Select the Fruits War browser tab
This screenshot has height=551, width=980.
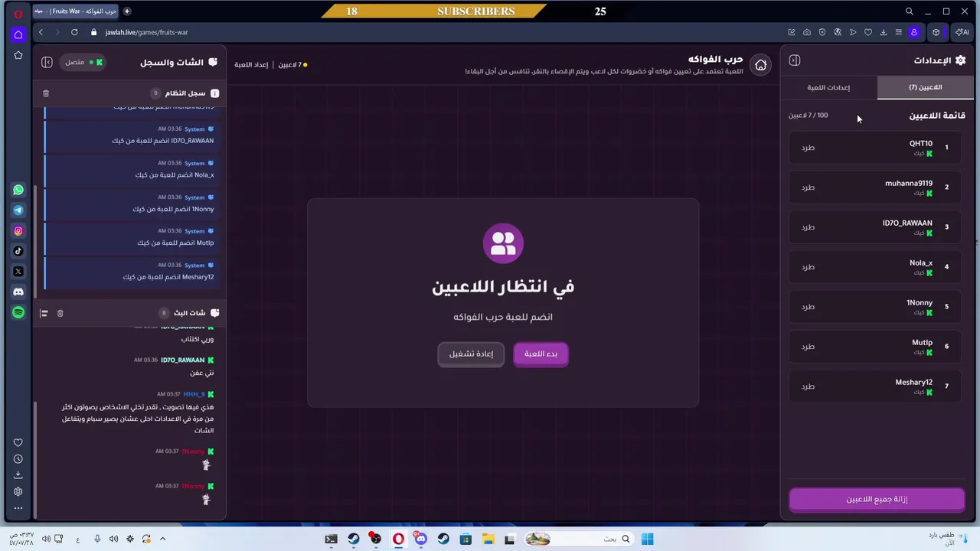pos(76,11)
